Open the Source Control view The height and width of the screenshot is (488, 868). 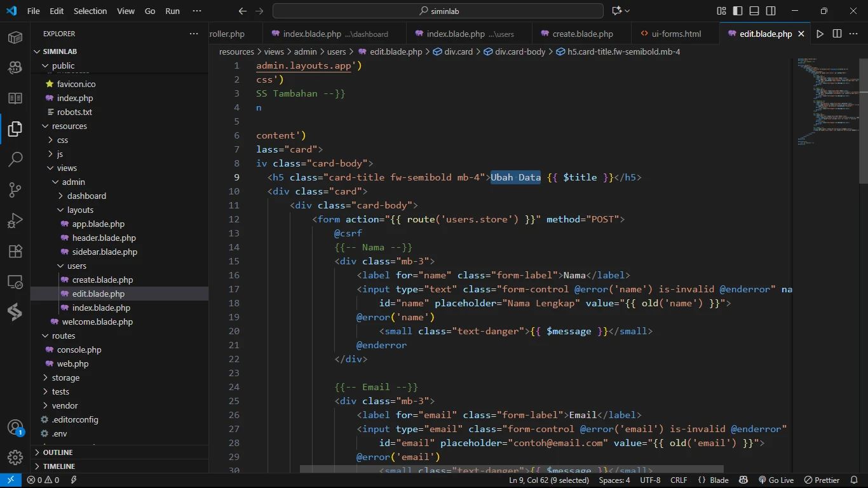(x=15, y=189)
